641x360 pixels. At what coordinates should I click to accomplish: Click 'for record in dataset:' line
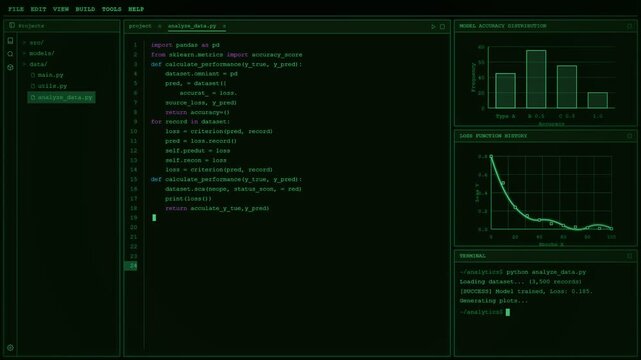tap(191, 122)
